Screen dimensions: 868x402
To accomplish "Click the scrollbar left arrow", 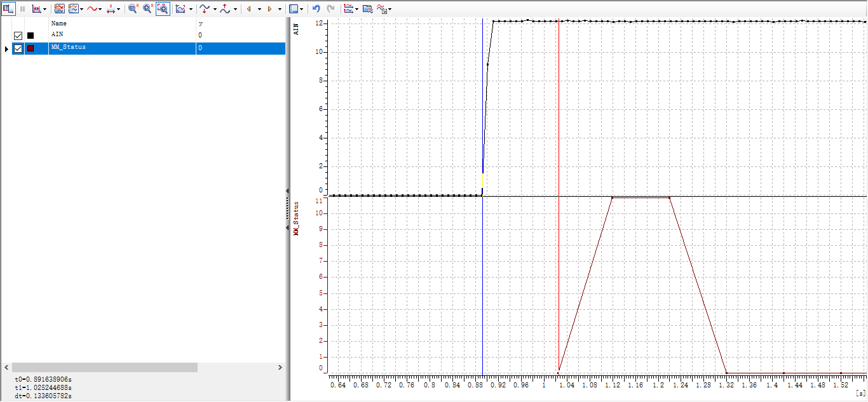I will tap(6, 368).
